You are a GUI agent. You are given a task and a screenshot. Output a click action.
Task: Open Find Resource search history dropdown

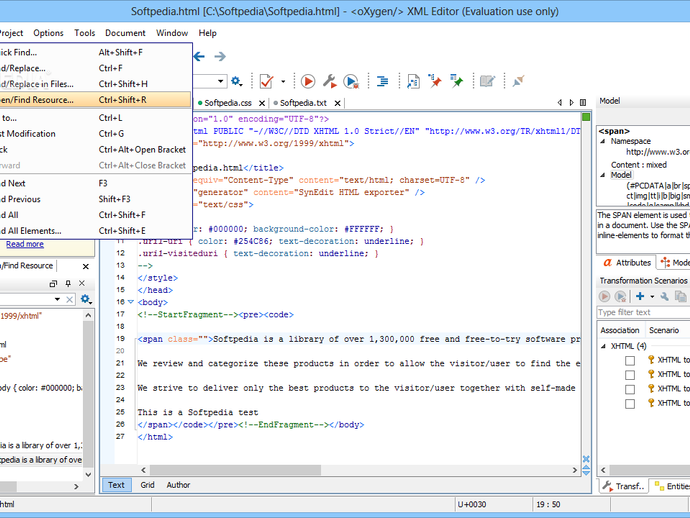coord(58,299)
